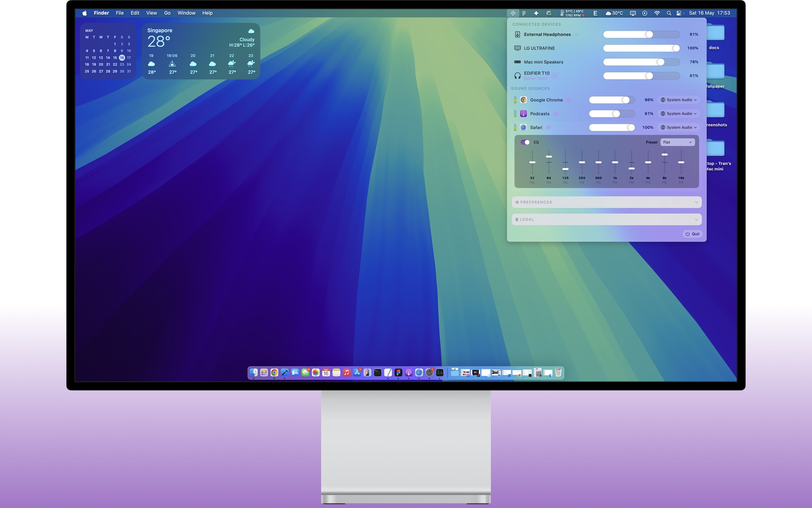Click the Singapore weather widget
Viewport: 812px width, 508px height.
[201, 51]
